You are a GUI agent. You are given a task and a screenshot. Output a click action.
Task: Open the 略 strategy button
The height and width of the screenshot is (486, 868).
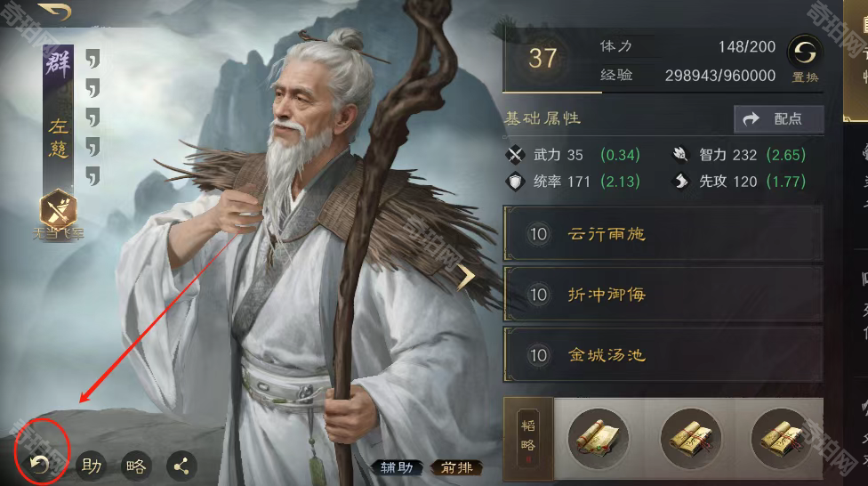click(x=136, y=466)
